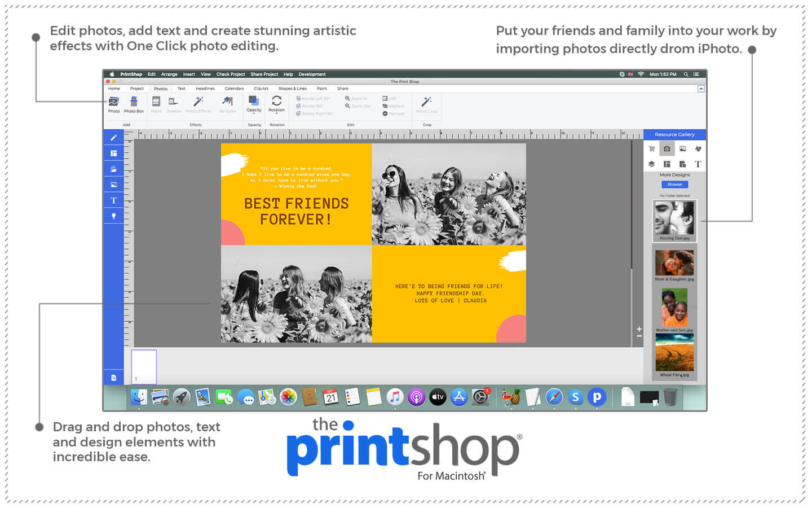Open the Share Project menu
Image resolution: width=812 pixels, height=508 pixels.
(264, 74)
